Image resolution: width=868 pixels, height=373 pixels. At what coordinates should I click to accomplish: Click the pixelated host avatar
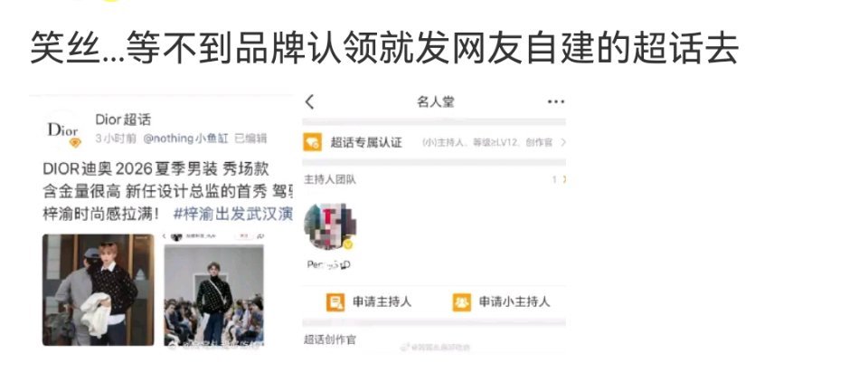pos(330,226)
